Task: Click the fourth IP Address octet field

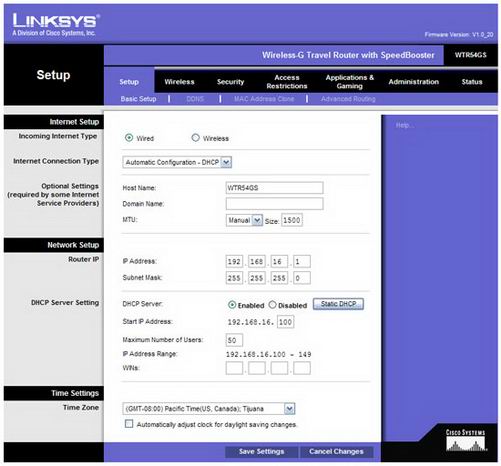Action: pos(302,262)
